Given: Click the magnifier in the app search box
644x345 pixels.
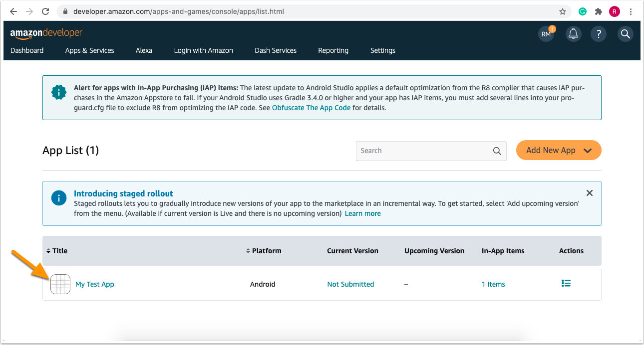Looking at the screenshot, I should (497, 151).
